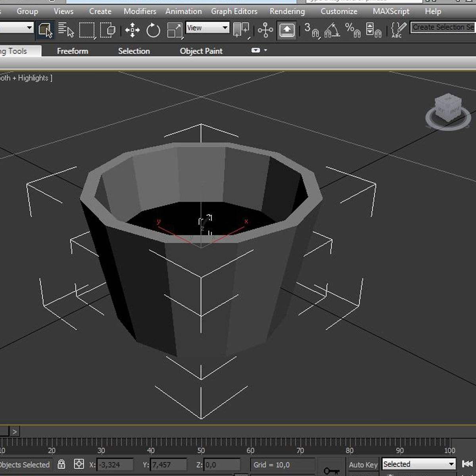This screenshot has height=476, width=476.
Task: Toggle 3D Snaps
Action: (312, 30)
